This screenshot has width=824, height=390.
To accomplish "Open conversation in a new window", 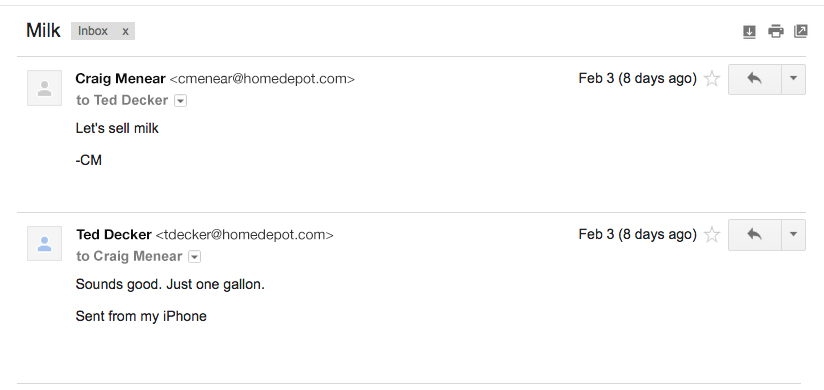I will 800,31.
